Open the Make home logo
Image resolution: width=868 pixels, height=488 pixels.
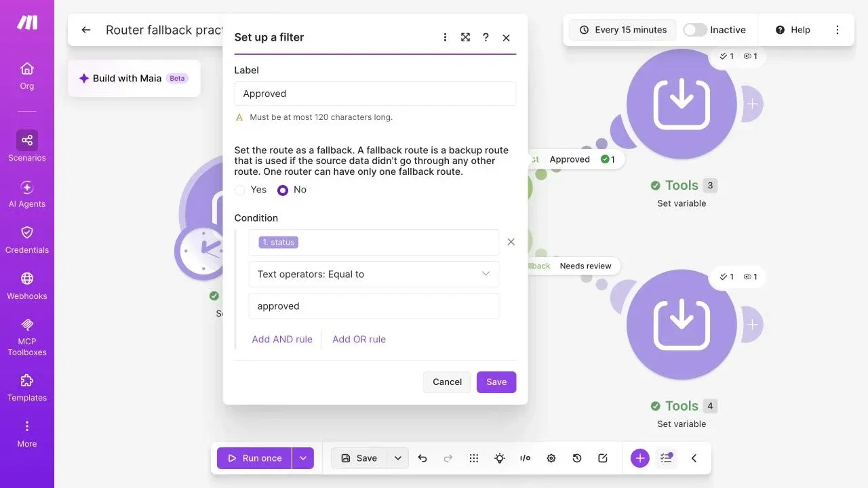27,22
